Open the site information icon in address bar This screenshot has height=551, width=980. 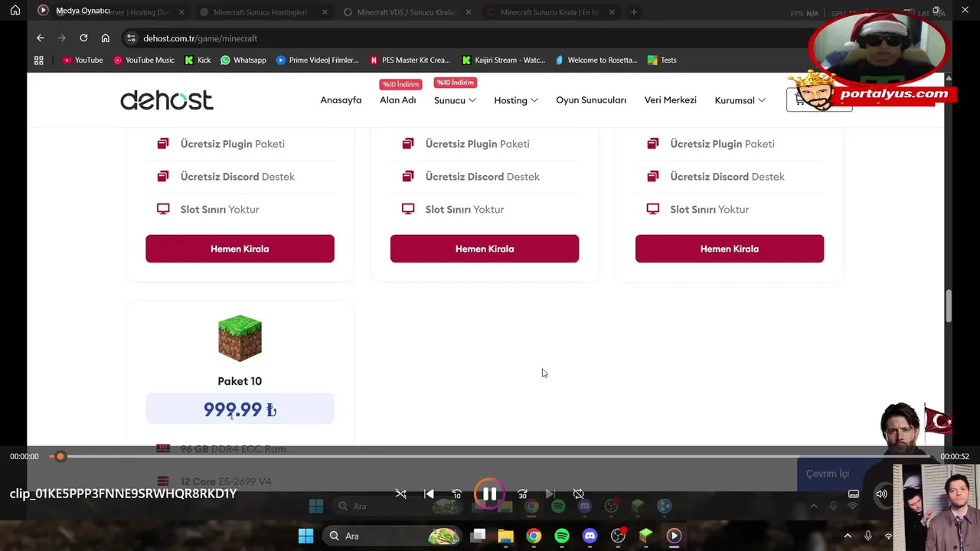132,38
